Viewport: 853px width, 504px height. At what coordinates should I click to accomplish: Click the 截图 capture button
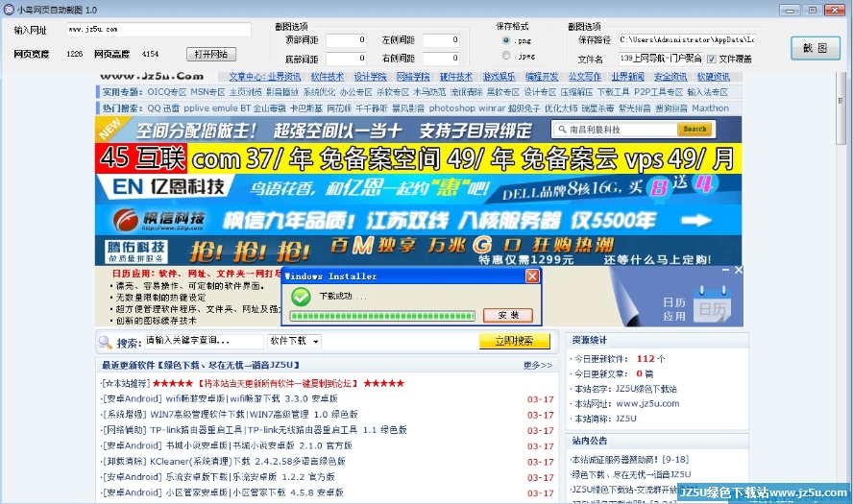(815, 48)
